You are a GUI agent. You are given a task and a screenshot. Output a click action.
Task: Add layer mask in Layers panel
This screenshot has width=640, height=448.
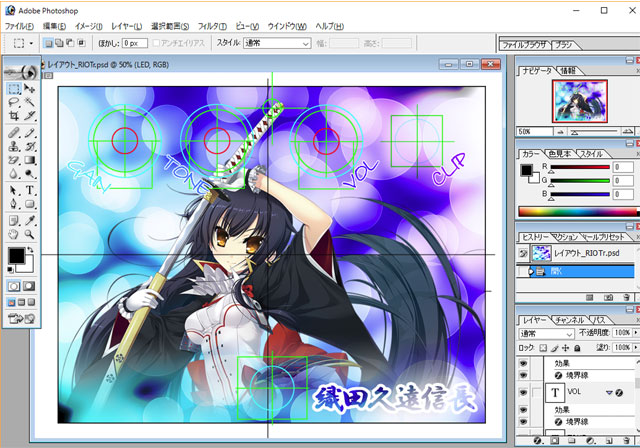(555, 441)
